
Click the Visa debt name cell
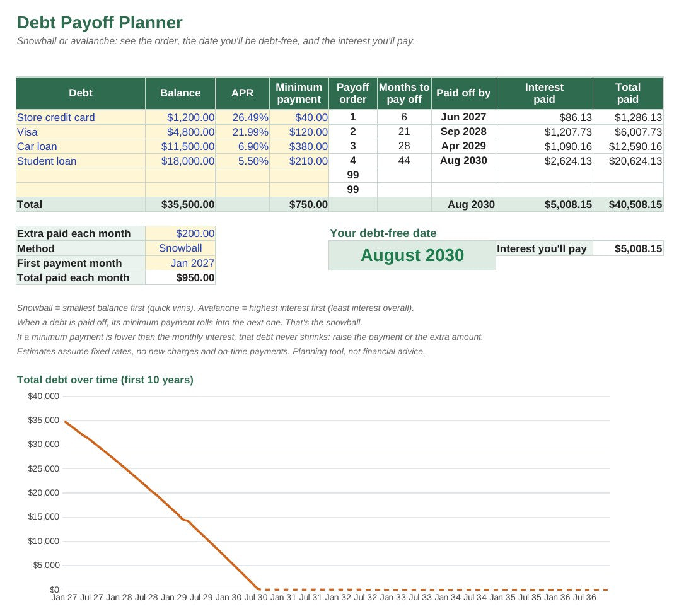[81, 132]
